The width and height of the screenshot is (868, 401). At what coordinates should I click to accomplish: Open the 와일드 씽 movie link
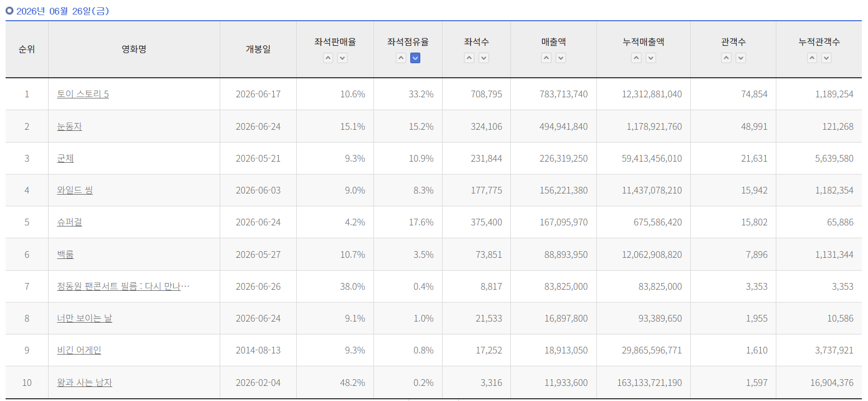[x=75, y=190]
